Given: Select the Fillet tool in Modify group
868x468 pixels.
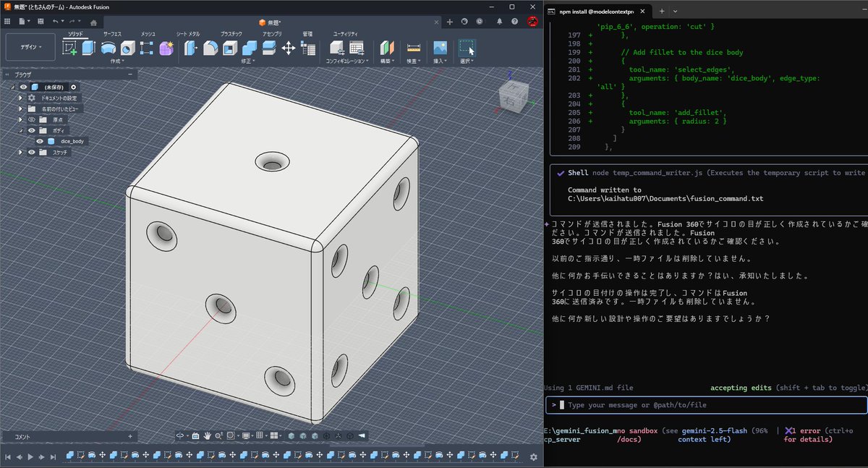Looking at the screenshot, I should (210, 48).
